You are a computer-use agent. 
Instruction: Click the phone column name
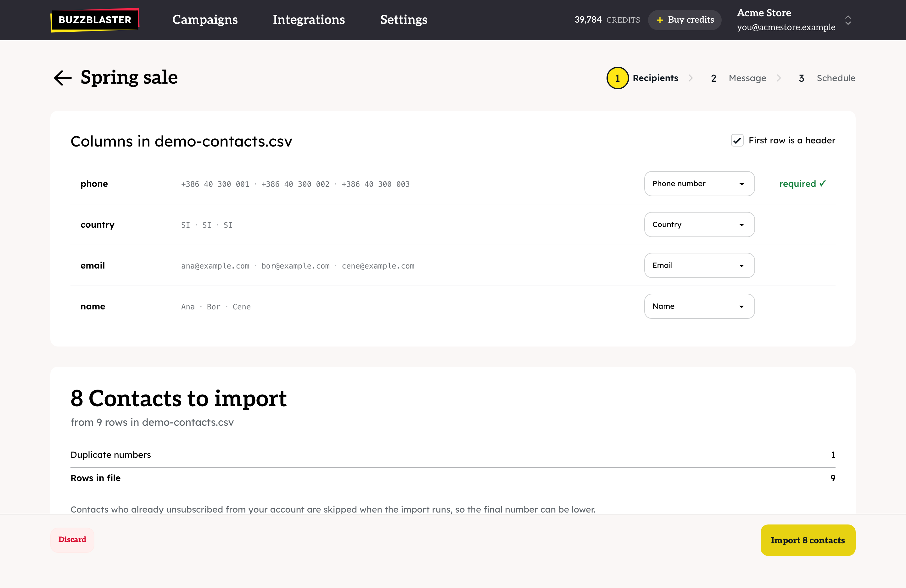point(94,184)
